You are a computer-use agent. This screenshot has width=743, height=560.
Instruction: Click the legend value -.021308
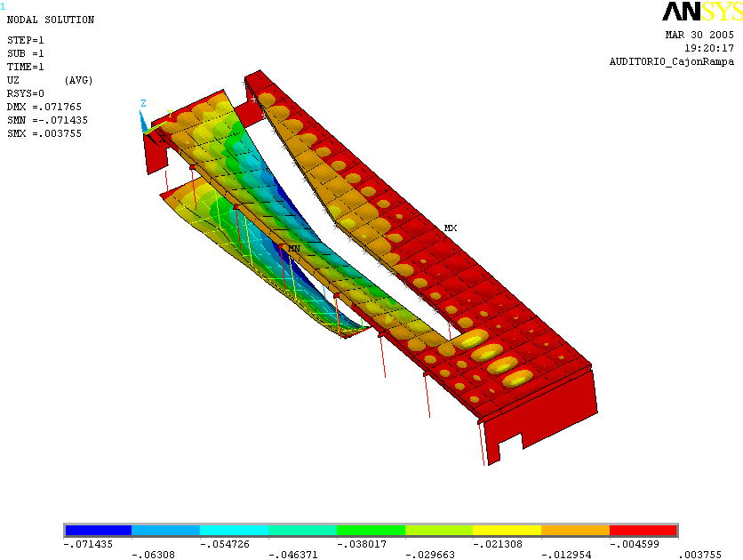(498, 544)
